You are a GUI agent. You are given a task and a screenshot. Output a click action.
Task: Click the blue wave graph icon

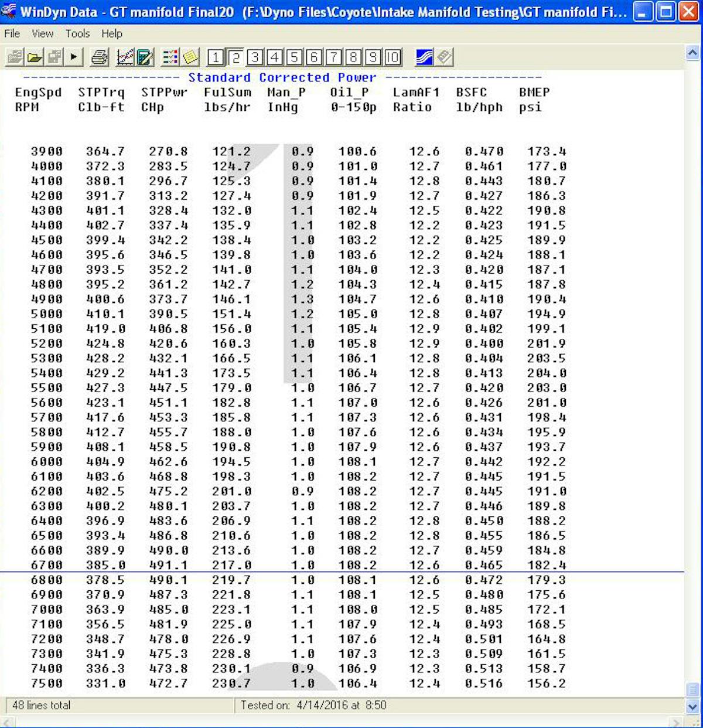(424, 57)
